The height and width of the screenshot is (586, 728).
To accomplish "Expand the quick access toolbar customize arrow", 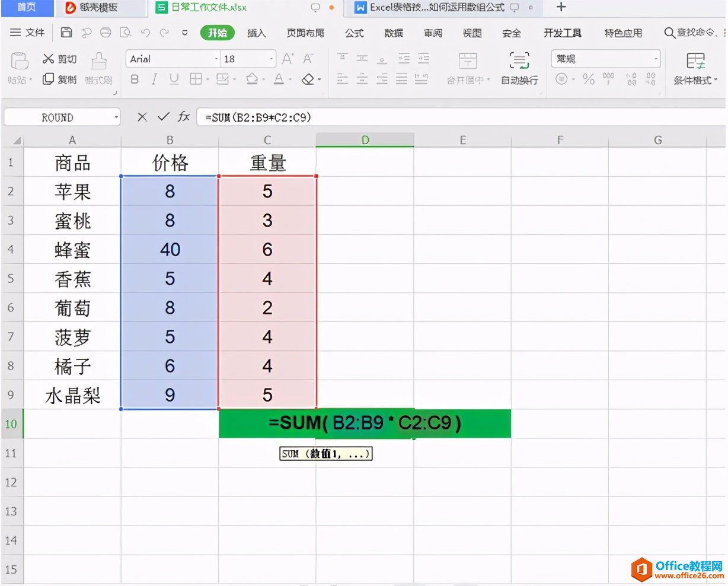I will [185, 33].
